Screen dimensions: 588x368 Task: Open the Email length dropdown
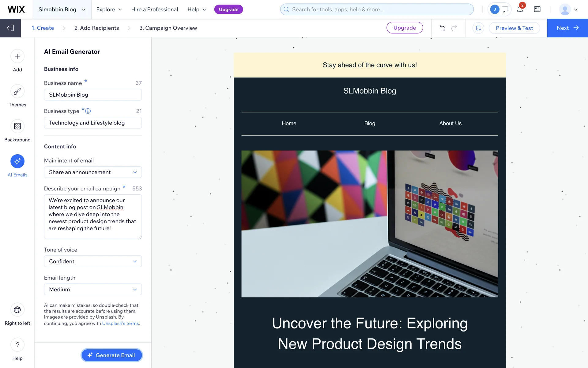click(x=93, y=289)
